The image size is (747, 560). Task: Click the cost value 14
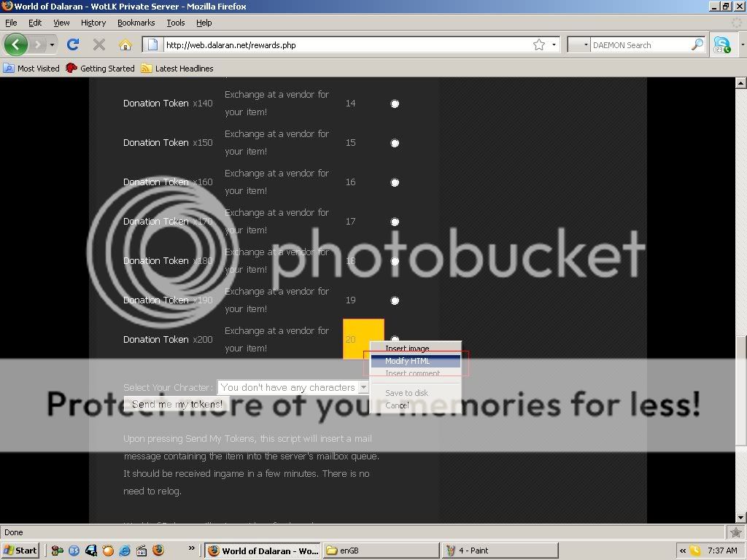[351, 104]
